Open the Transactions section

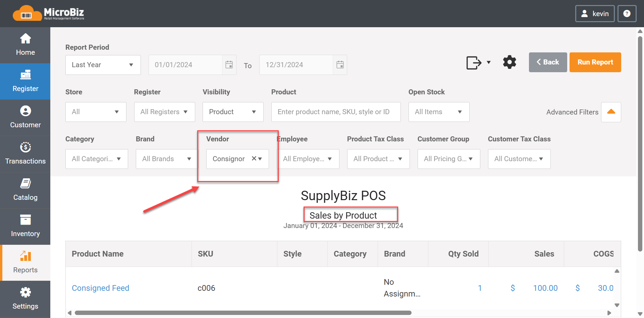[25, 154]
